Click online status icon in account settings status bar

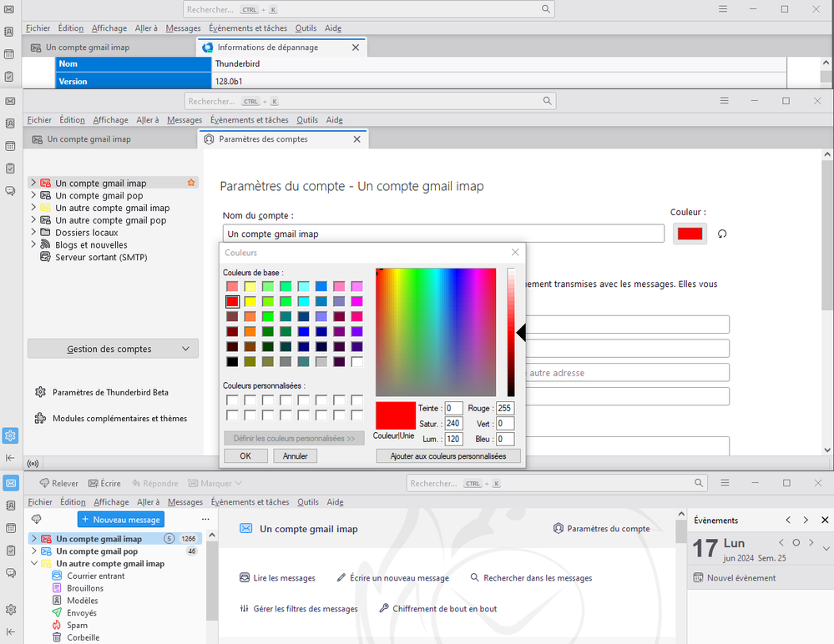point(33,463)
